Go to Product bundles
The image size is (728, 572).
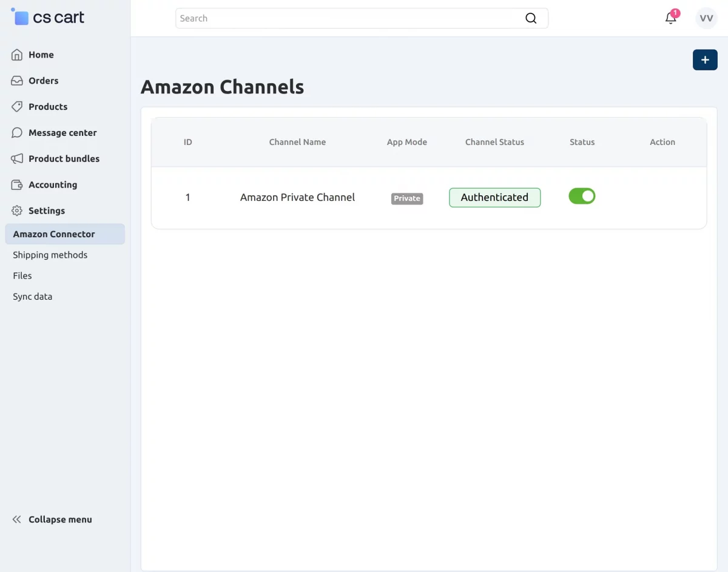pyautogui.click(x=65, y=159)
